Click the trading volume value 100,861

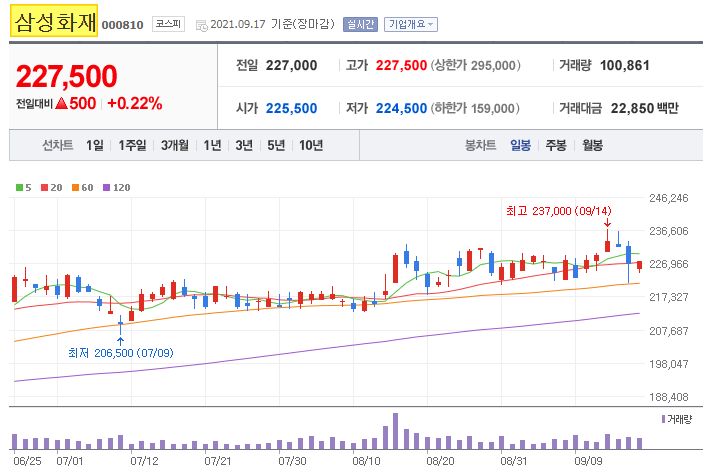(x=625, y=65)
